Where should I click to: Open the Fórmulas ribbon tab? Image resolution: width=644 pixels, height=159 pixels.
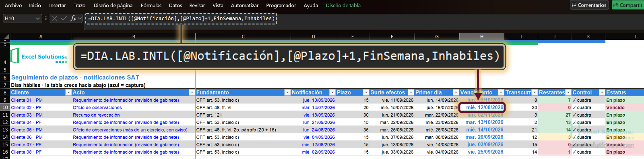(151, 5)
